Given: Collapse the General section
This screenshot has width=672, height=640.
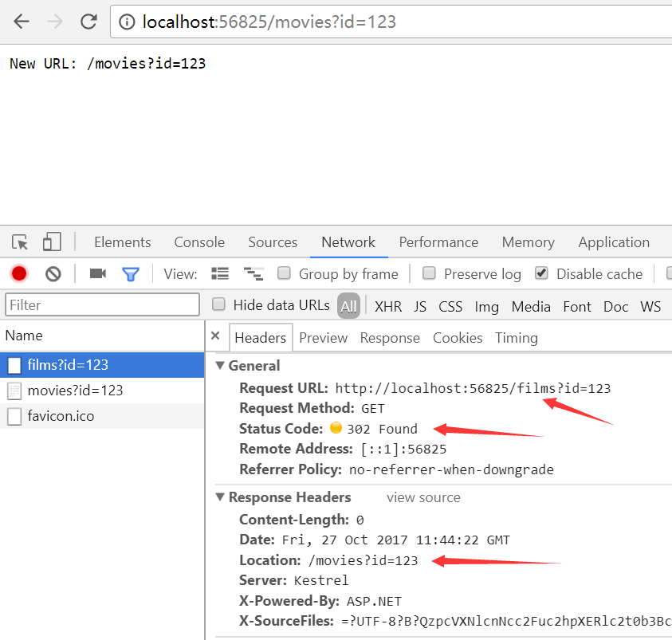Looking at the screenshot, I should coord(221,366).
